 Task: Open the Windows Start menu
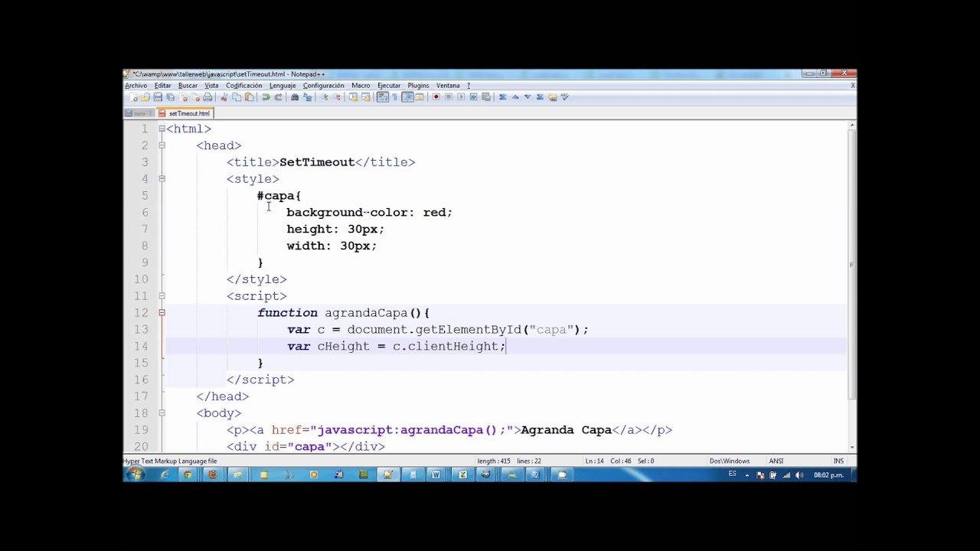[136, 474]
